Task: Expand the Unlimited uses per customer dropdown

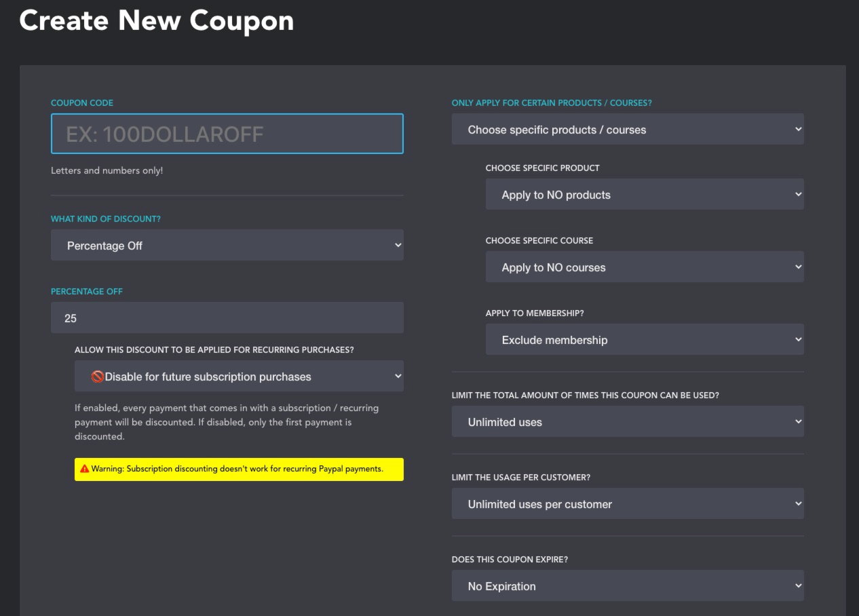Action: (x=628, y=504)
